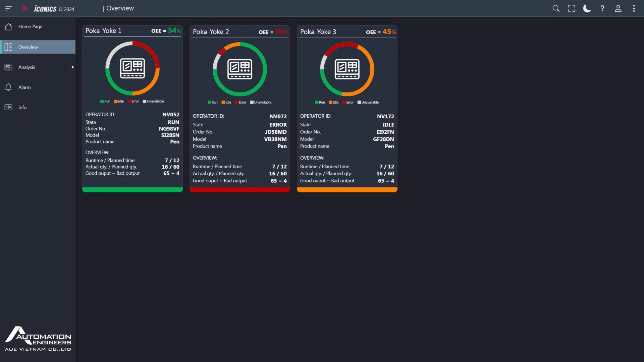
Task: Click order number NG98VF
Action: click(x=169, y=129)
